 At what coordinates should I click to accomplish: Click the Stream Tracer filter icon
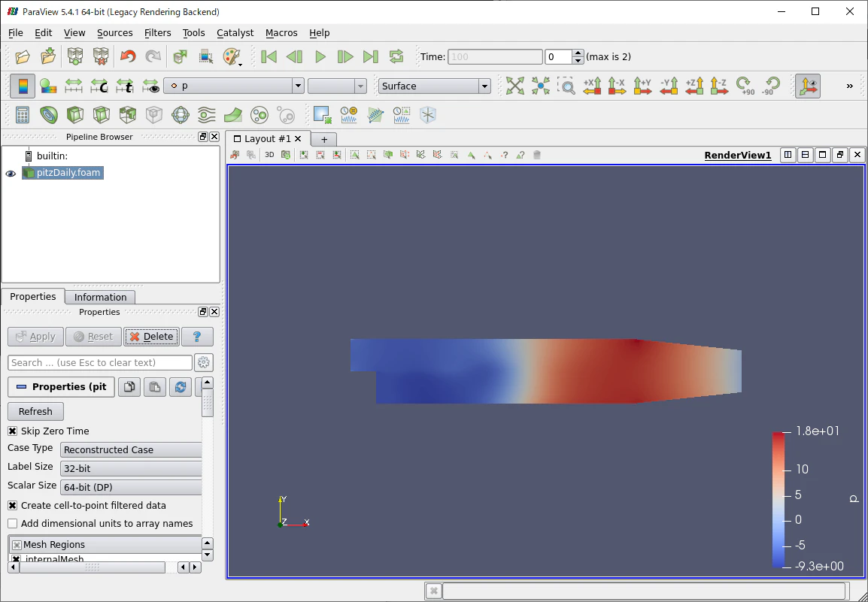[x=207, y=114]
